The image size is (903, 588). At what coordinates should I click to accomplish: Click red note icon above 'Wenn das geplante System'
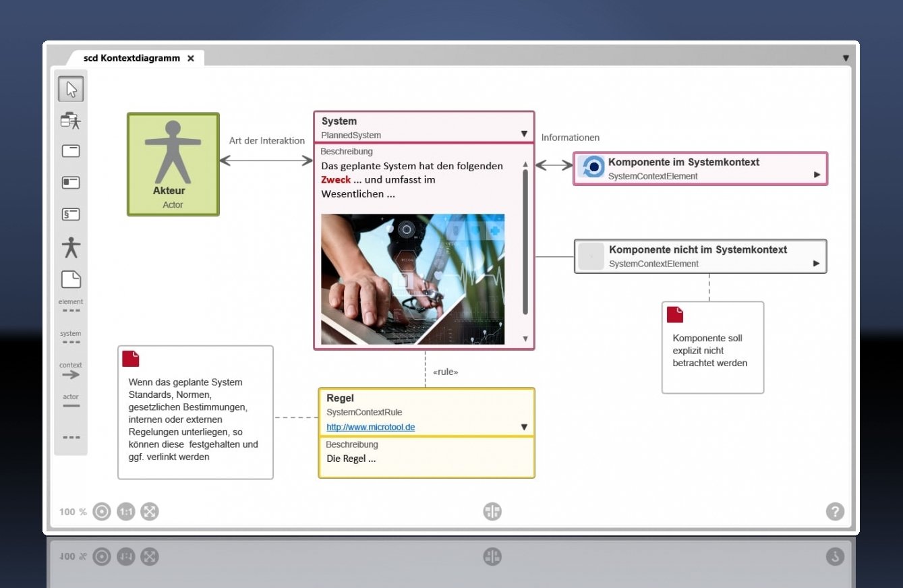[x=130, y=358]
